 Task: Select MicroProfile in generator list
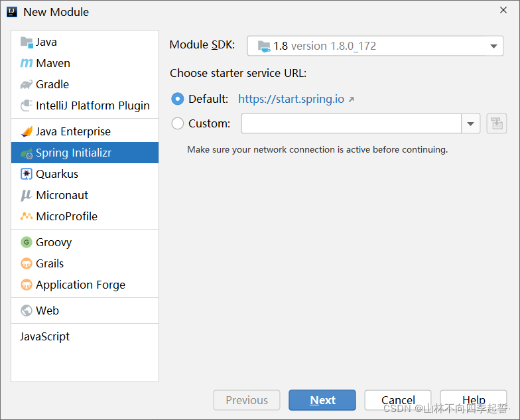point(85,216)
